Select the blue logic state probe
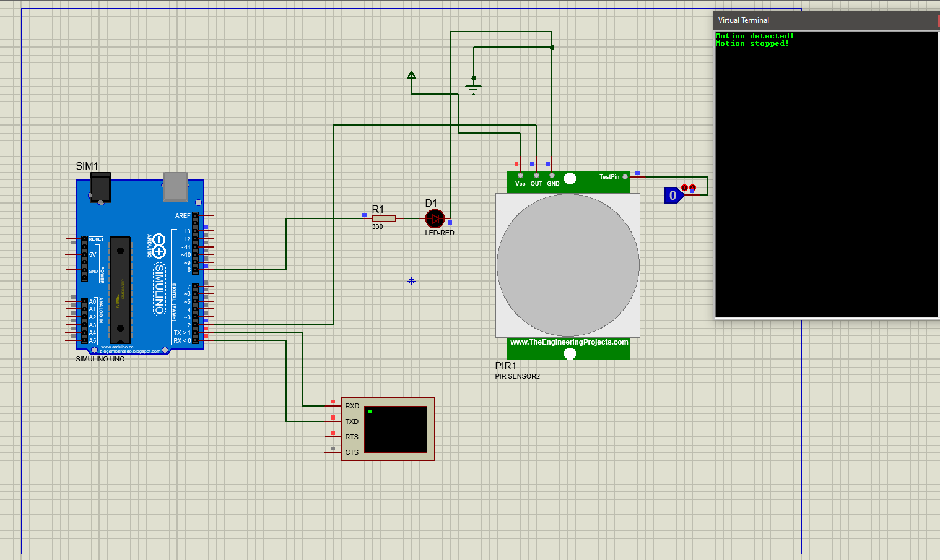940x560 pixels. point(673,195)
